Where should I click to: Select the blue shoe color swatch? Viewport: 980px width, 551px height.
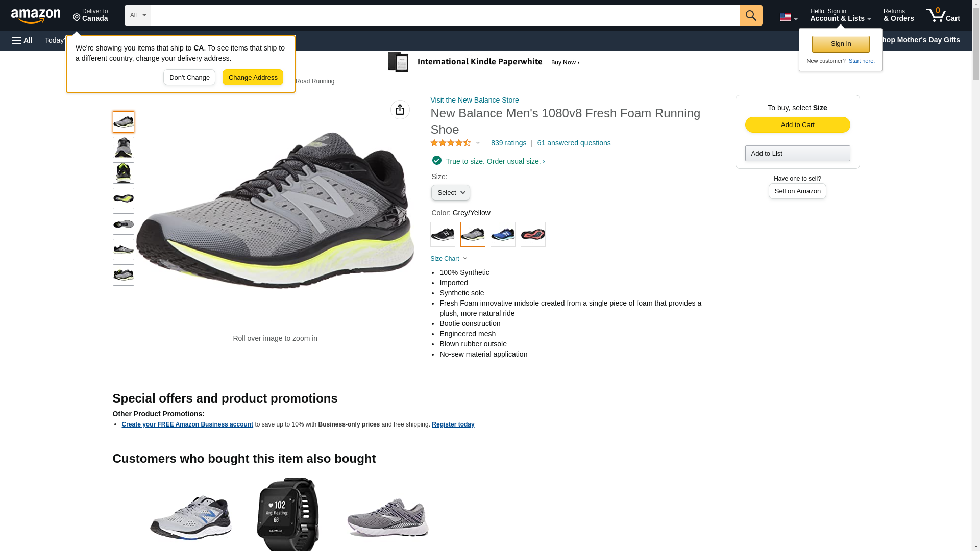503,235
